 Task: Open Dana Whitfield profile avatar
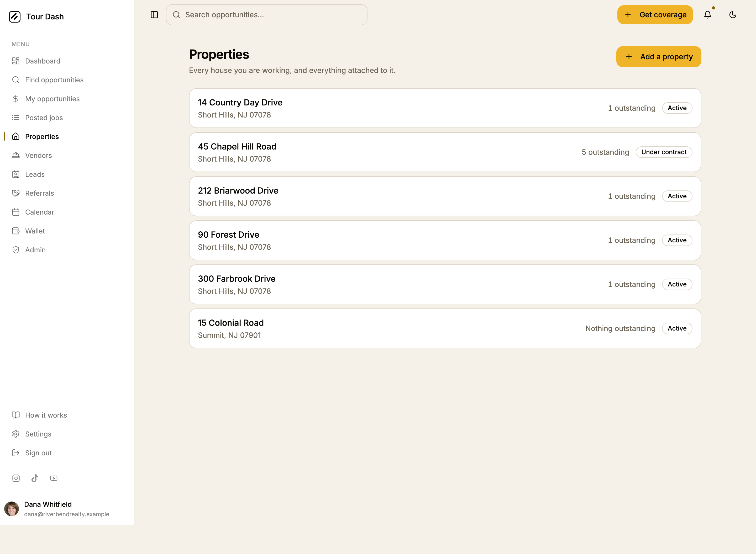tap(12, 509)
